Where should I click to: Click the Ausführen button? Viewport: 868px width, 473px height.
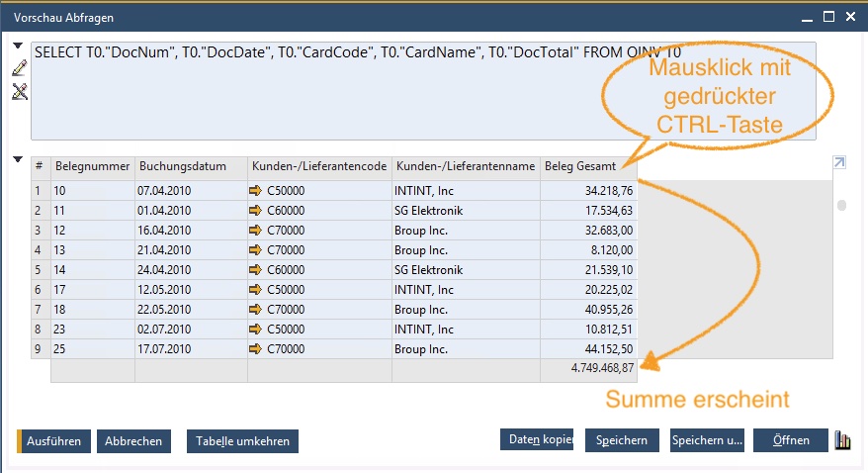pyautogui.click(x=53, y=441)
